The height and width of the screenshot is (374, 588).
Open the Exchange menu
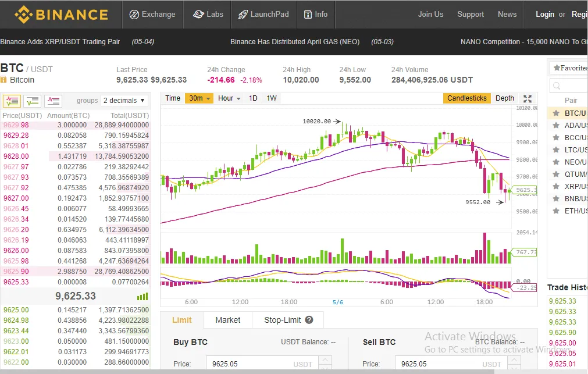[x=152, y=15]
